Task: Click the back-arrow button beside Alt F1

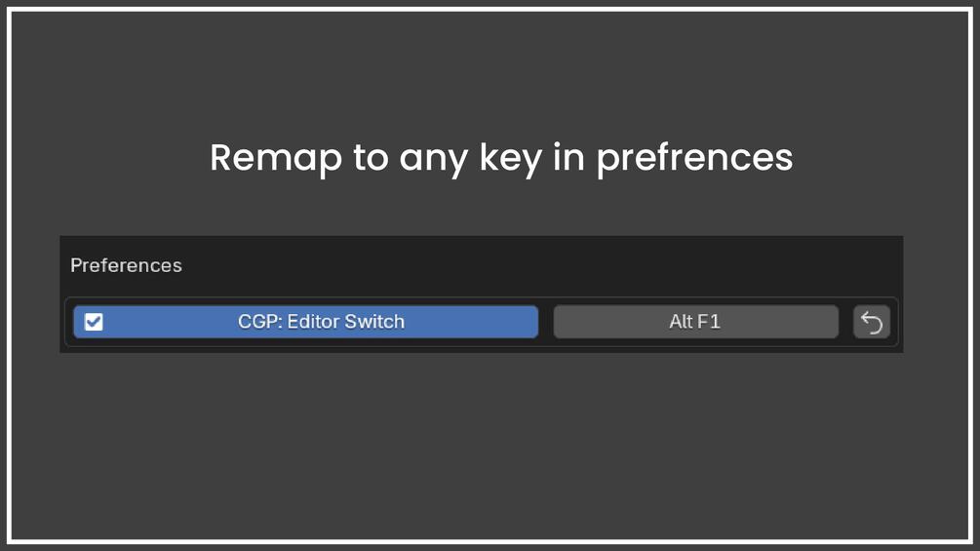Action: coord(871,322)
